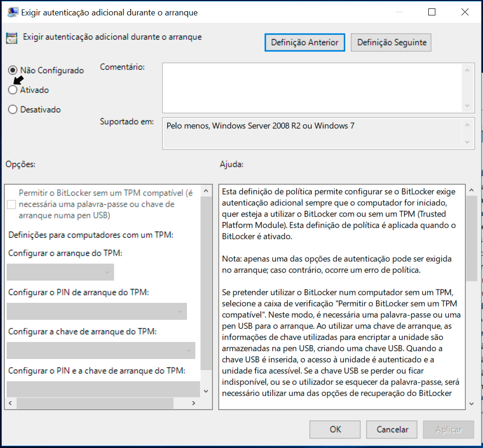Image resolution: width=483 pixels, height=448 pixels.
Task: Choose the Desativado radio option
Action: (x=13, y=110)
